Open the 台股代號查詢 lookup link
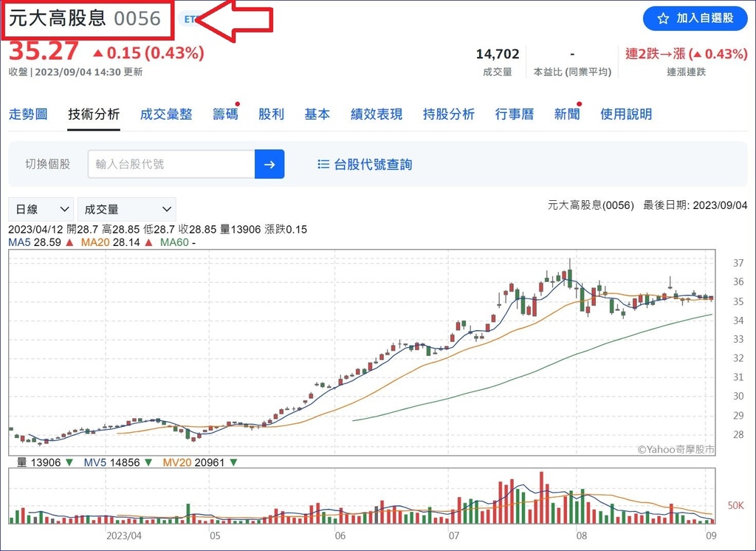 (x=365, y=165)
